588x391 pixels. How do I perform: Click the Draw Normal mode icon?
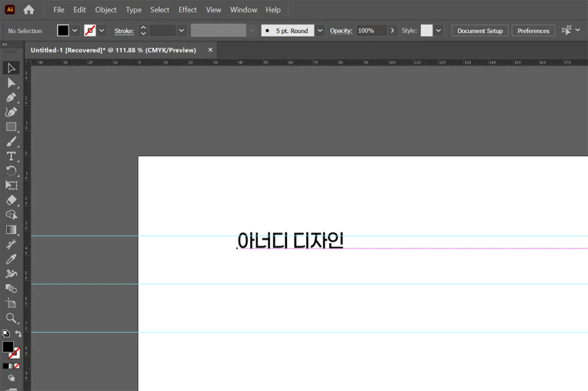[x=11, y=378]
